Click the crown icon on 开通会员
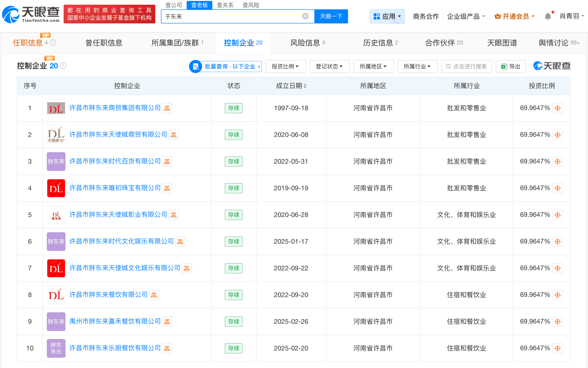 click(x=497, y=16)
